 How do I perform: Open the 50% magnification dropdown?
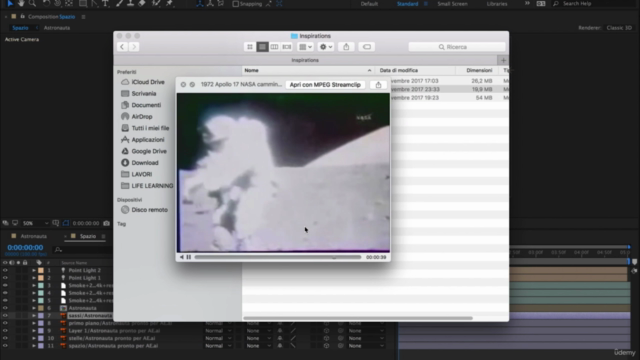[x=35, y=223]
